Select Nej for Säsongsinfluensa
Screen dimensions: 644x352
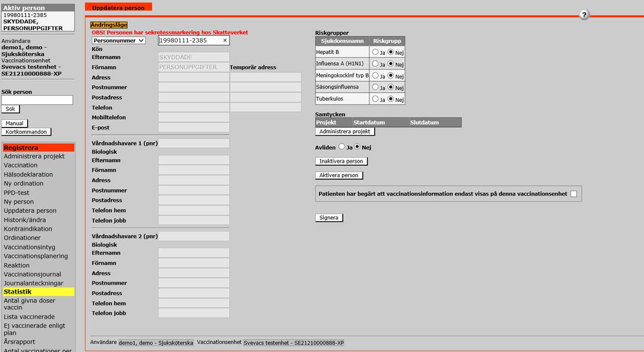coord(391,87)
